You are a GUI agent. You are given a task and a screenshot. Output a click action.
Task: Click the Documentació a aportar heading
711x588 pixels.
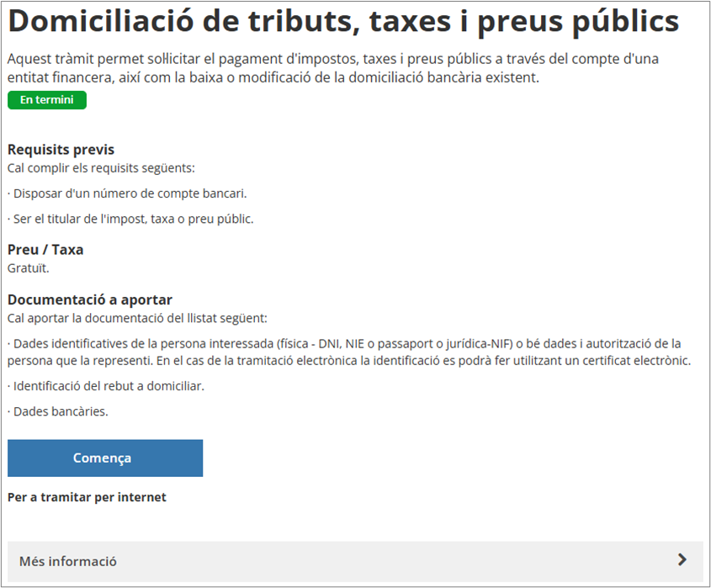click(x=90, y=299)
